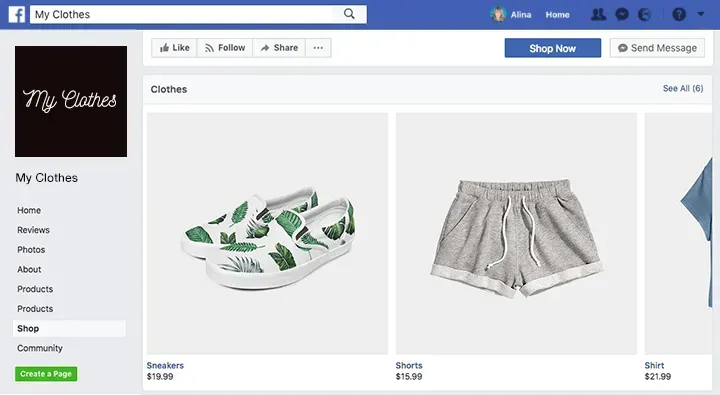The image size is (720, 395).
Task: Open the Messenger icon in top bar
Action: [x=622, y=15]
